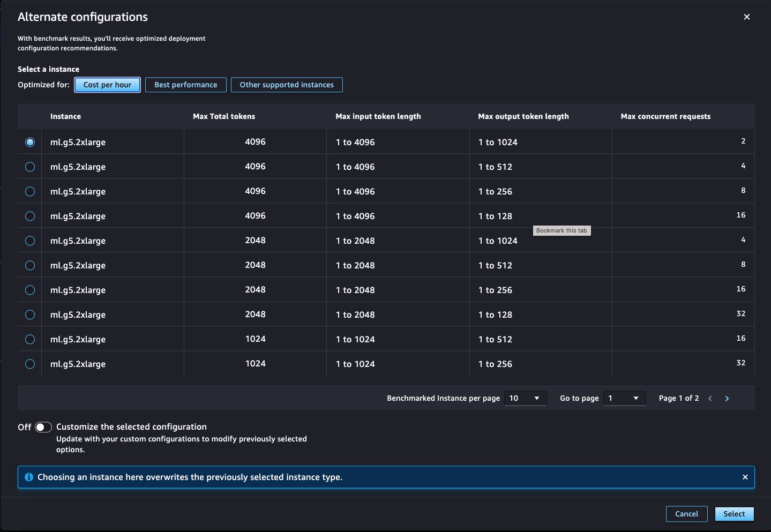Select the 4096 total tokens, 1 to 1024 output row radio
Screen dimensions: 771x532
pyautogui.click(x=30, y=142)
